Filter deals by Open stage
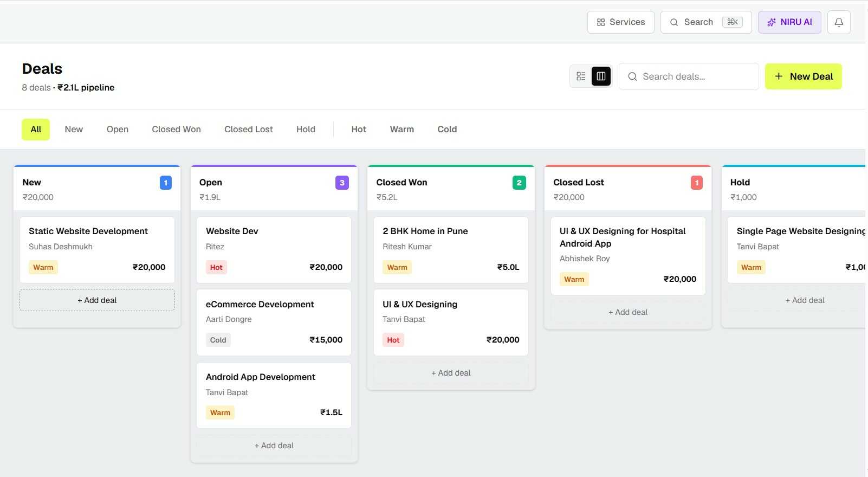This screenshot has height=477, width=868. click(118, 130)
